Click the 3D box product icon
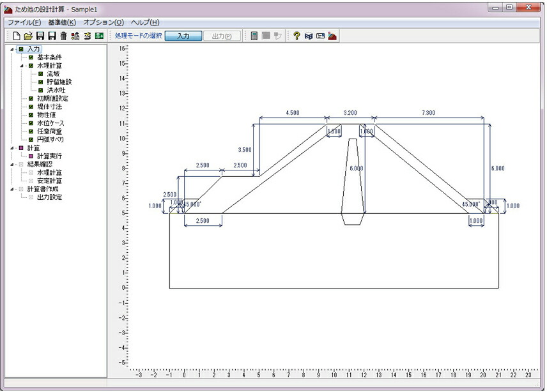 (309, 36)
